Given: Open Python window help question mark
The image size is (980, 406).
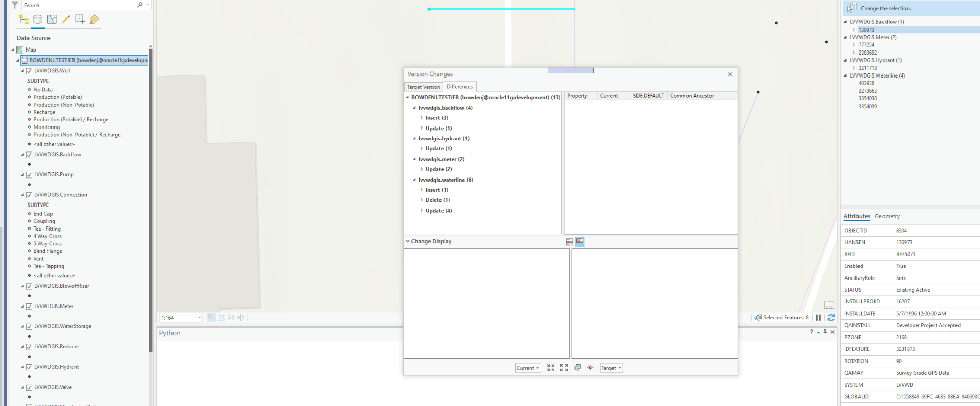Looking at the screenshot, I should [x=811, y=332].
